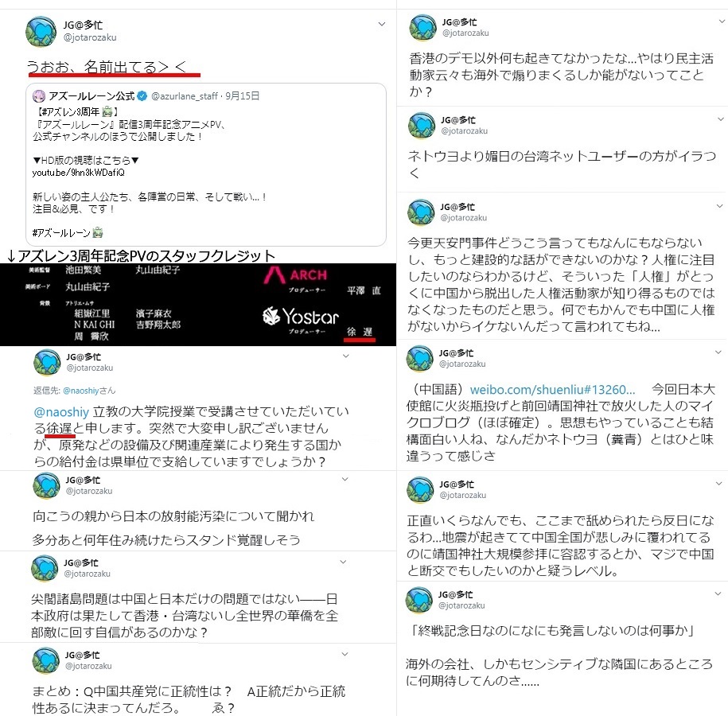
Task: Click JG avatar on the まとめ tweet
Action: [x=45, y=660]
